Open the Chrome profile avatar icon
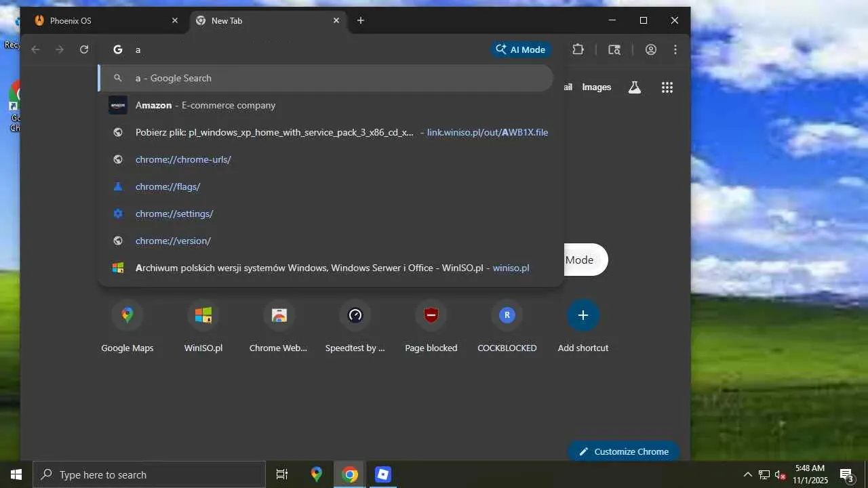 (651, 49)
